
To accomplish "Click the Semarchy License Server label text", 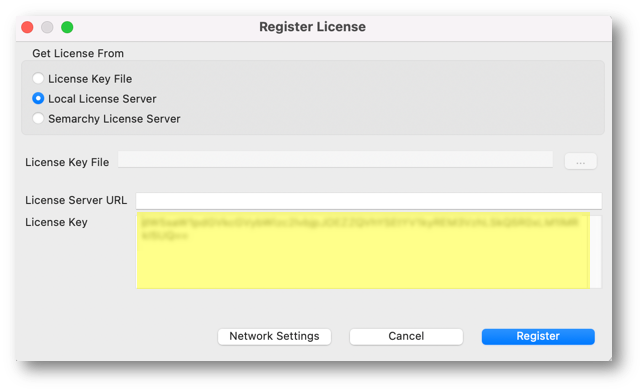I will click(x=114, y=119).
